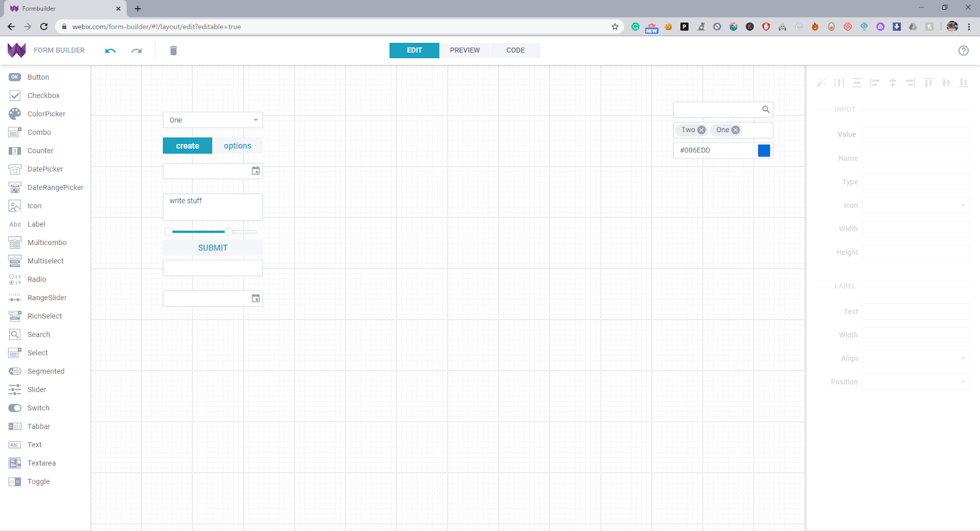
Task: Choose the Select widget icon
Action: pos(15,353)
